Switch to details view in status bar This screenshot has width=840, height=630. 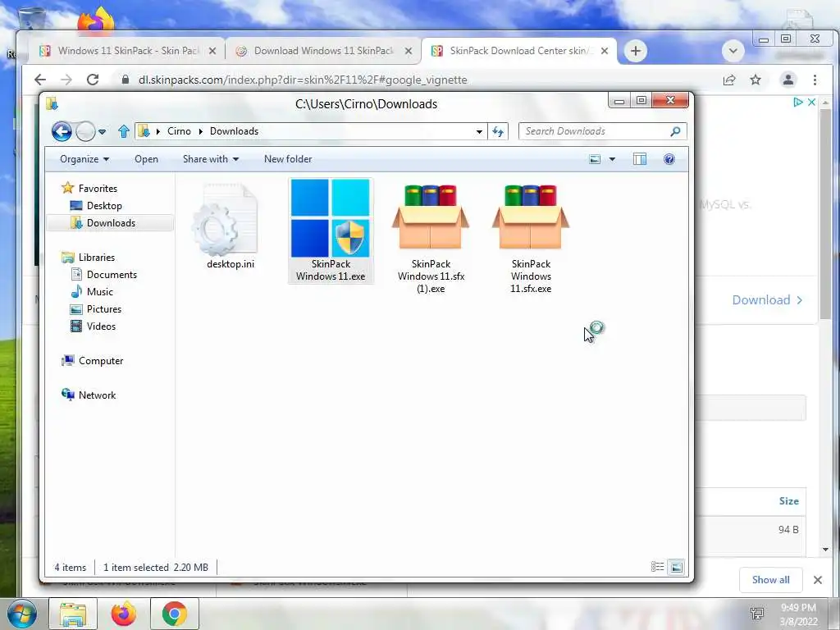657,567
